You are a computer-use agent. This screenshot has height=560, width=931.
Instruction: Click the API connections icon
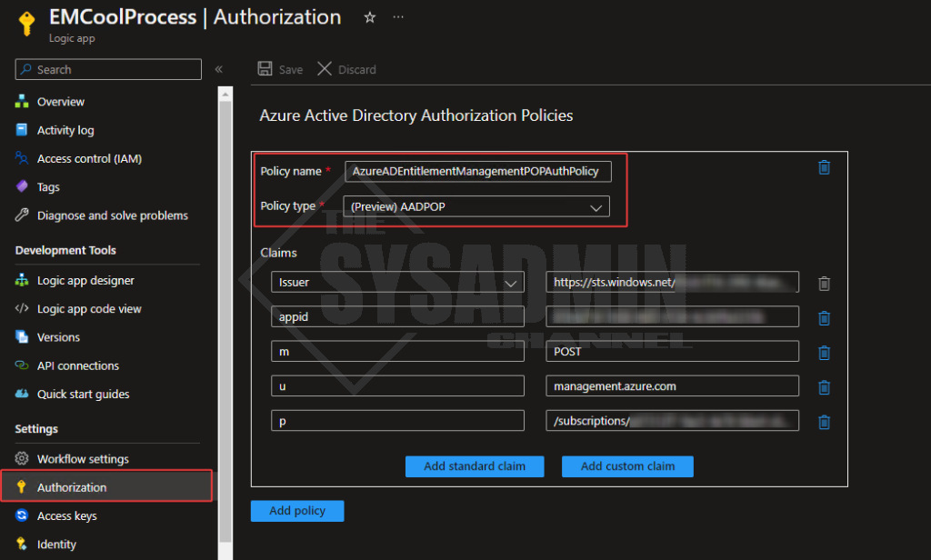click(22, 365)
